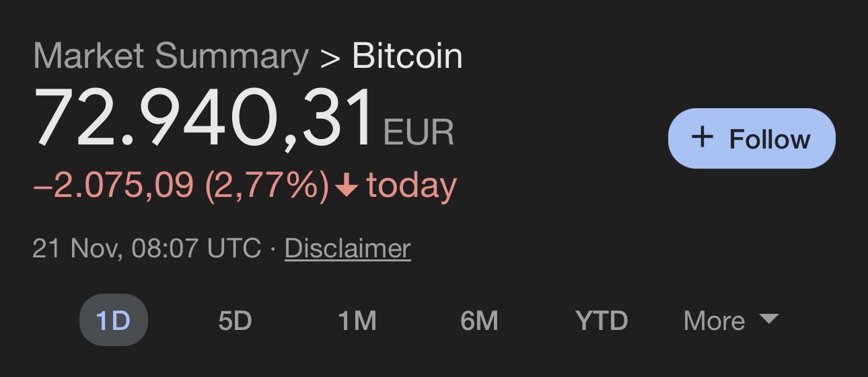
Task: Click the breadcrumb chevron before Bitcoin
Action: pos(330,58)
